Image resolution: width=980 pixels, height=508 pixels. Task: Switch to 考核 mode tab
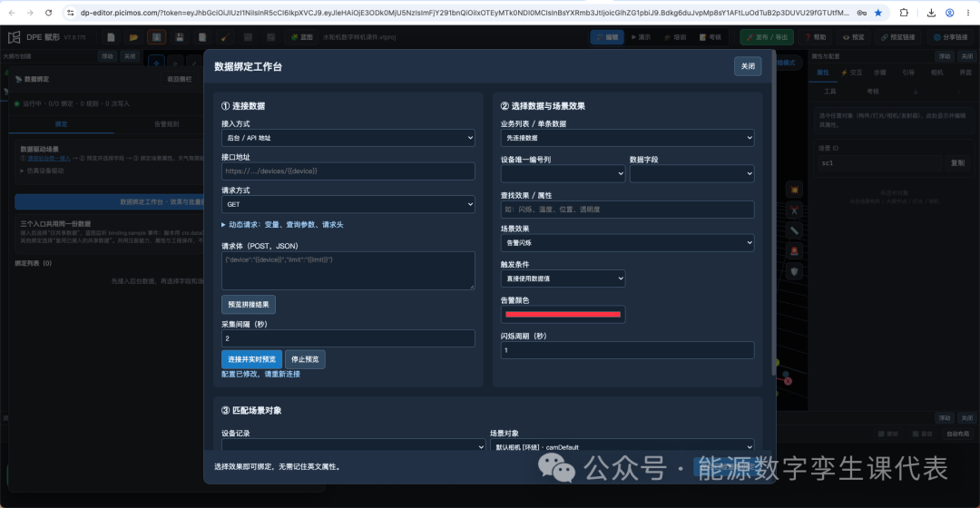[x=710, y=37]
